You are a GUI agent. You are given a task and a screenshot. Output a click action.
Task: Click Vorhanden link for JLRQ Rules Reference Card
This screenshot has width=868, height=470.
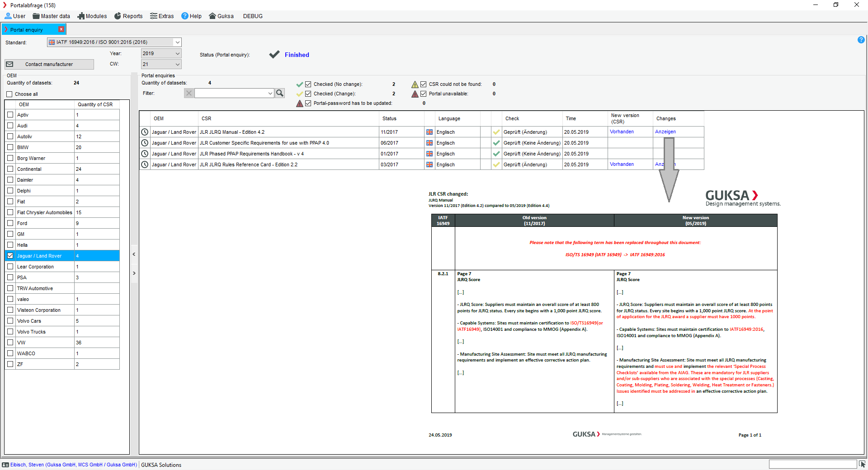(x=622, y=164)
